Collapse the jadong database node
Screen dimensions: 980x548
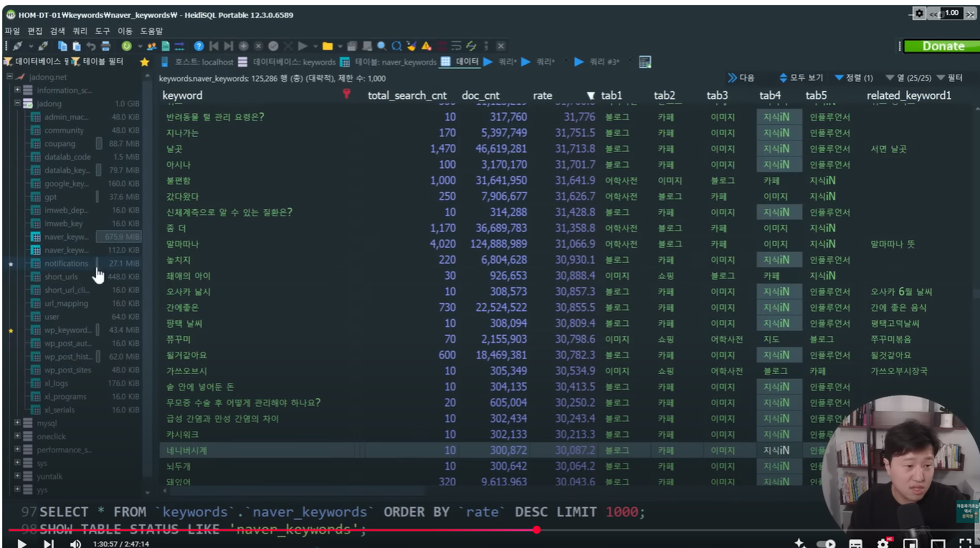(x=17, y=104)
